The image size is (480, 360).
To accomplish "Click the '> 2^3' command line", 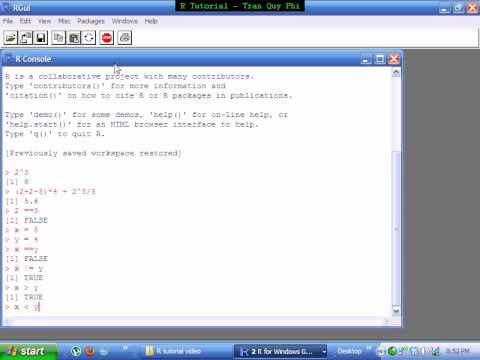I will (x=17, y=172).
